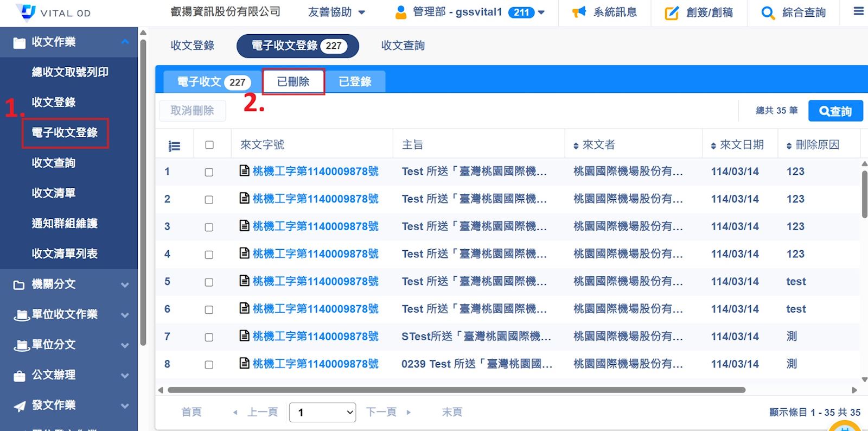Expand the 友善協助 dropdown

336,12
